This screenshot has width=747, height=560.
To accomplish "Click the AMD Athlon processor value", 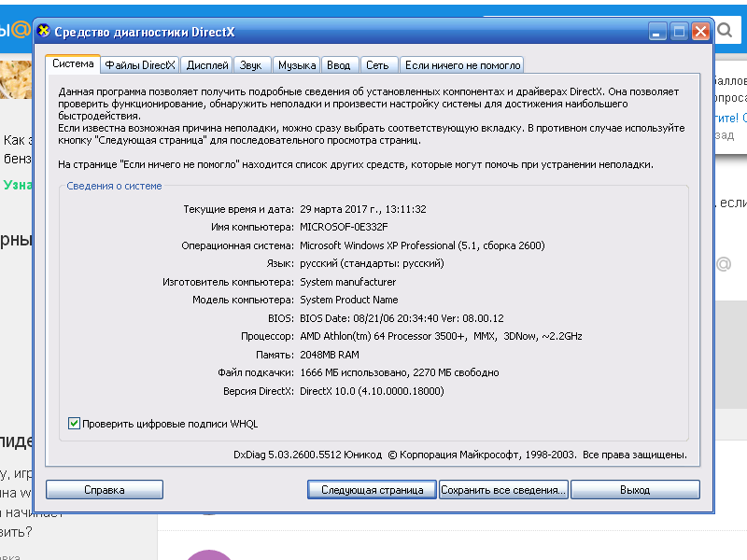I will pos(441,336).
